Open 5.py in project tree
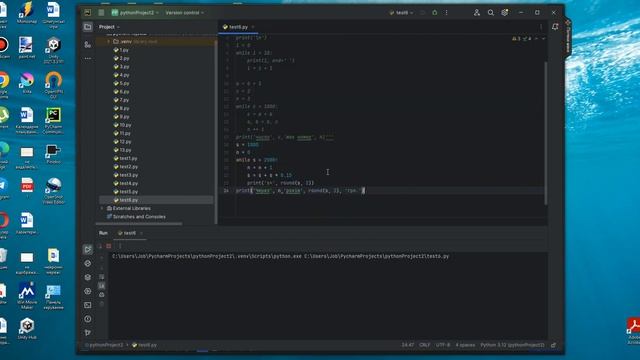Screen dimensions: 640x360 point(121,83)
